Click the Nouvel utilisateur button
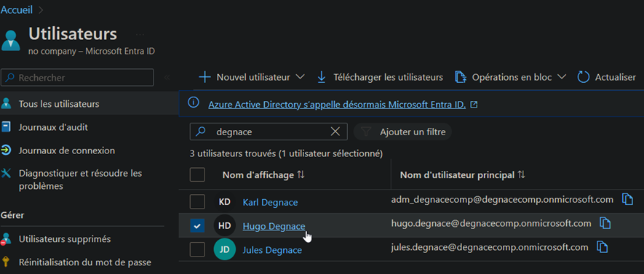 click(x=251, y=77)
